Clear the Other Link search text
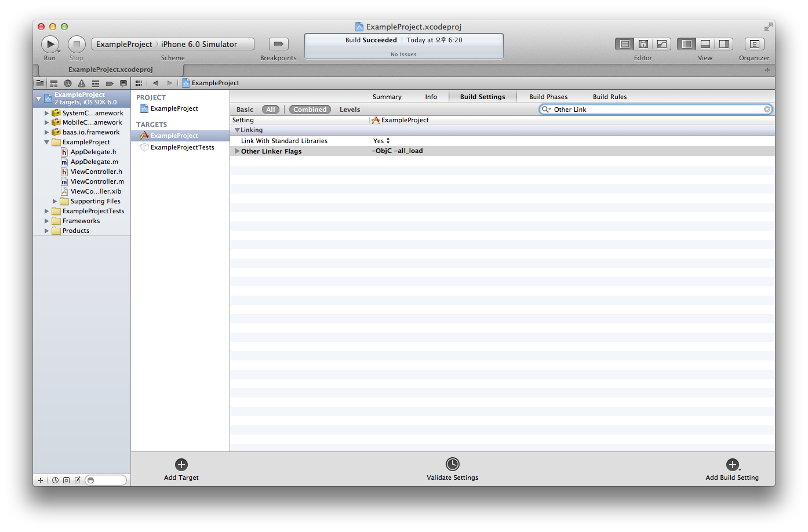Image resolution: width=808 pixels, height=532 pixels. coord(767,110)
